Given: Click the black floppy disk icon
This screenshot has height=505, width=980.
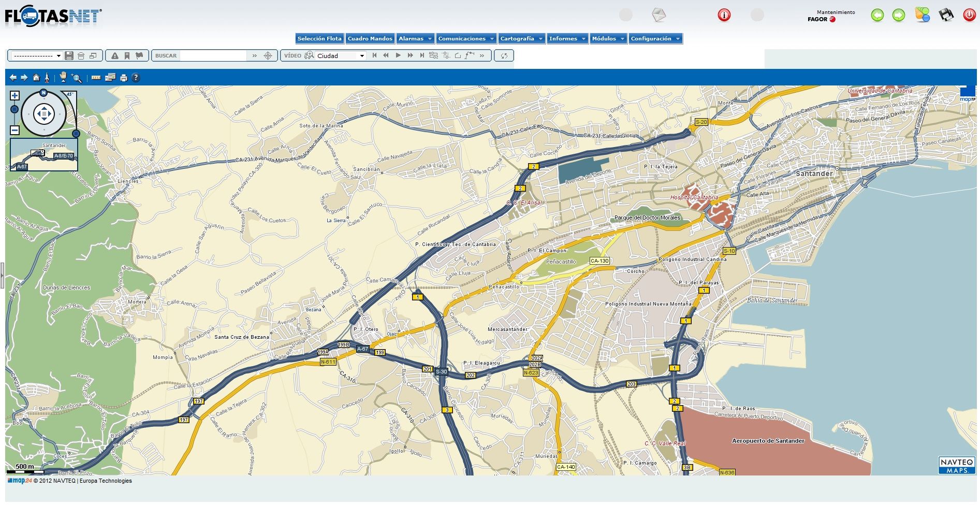Looking at the screenshot, I should tap(946, 15).
